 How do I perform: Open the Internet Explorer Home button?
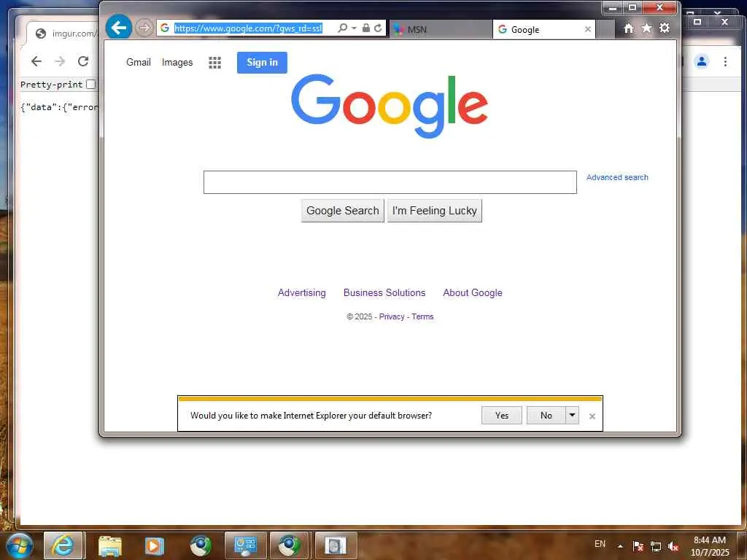tap(629, 28)
